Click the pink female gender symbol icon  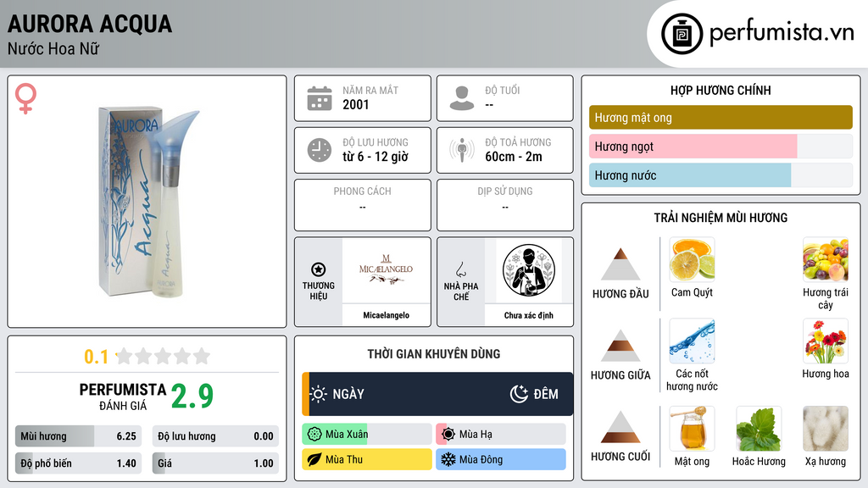pos(25,98)
